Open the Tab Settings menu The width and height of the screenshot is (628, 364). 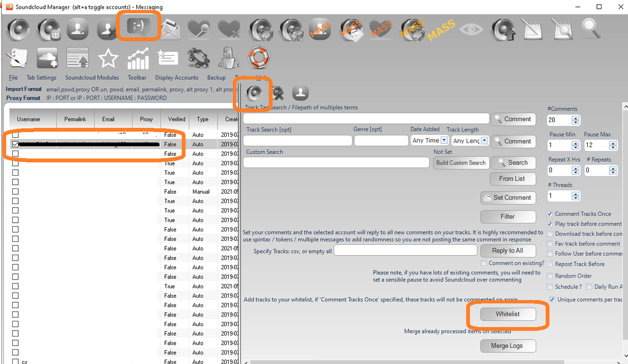41,78
